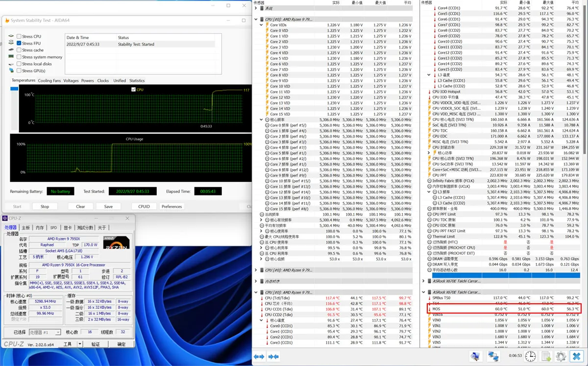Collapse the L3 频率 tree node
588x366 pixels.
click(x=429, y=192)
